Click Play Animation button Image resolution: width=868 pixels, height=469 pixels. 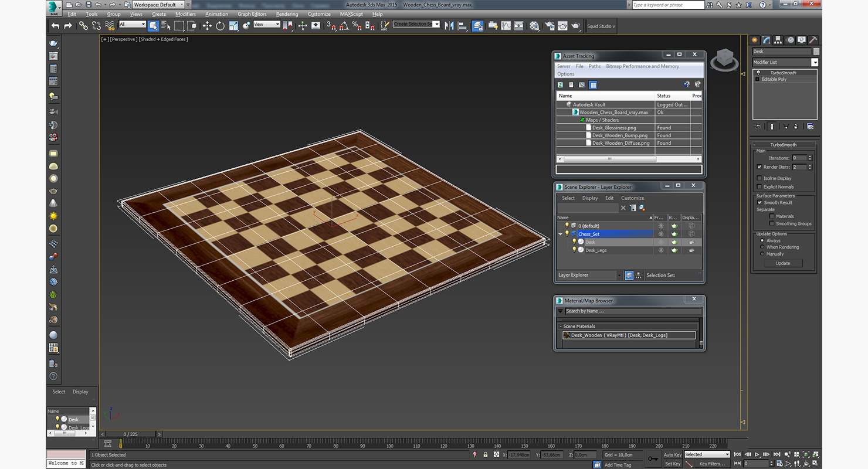[x=758, y=454]
